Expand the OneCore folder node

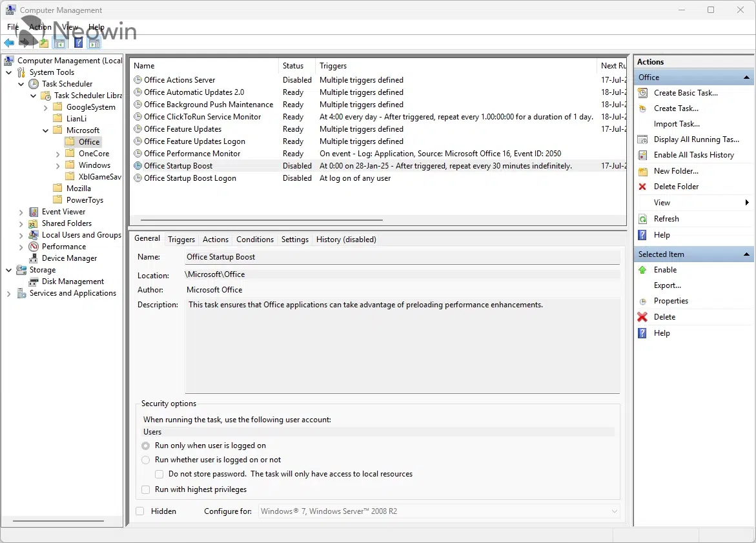coord(58,154)
